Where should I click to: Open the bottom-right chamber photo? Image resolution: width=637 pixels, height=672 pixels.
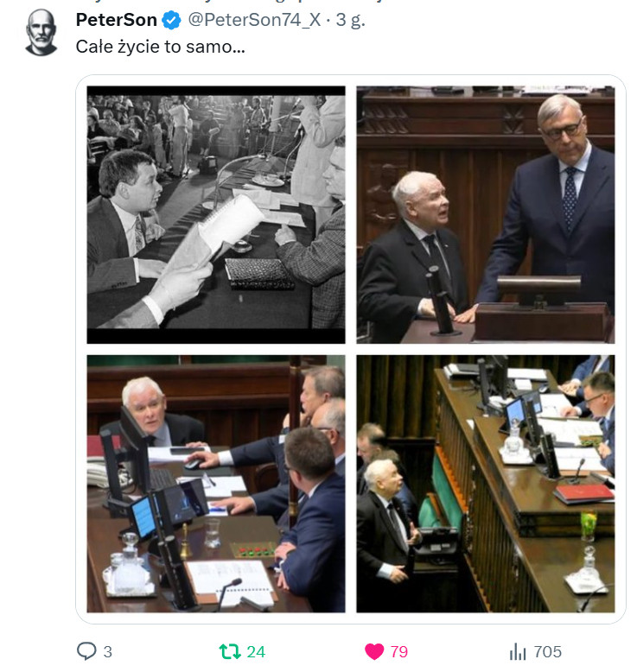click(x=485, y=484)
